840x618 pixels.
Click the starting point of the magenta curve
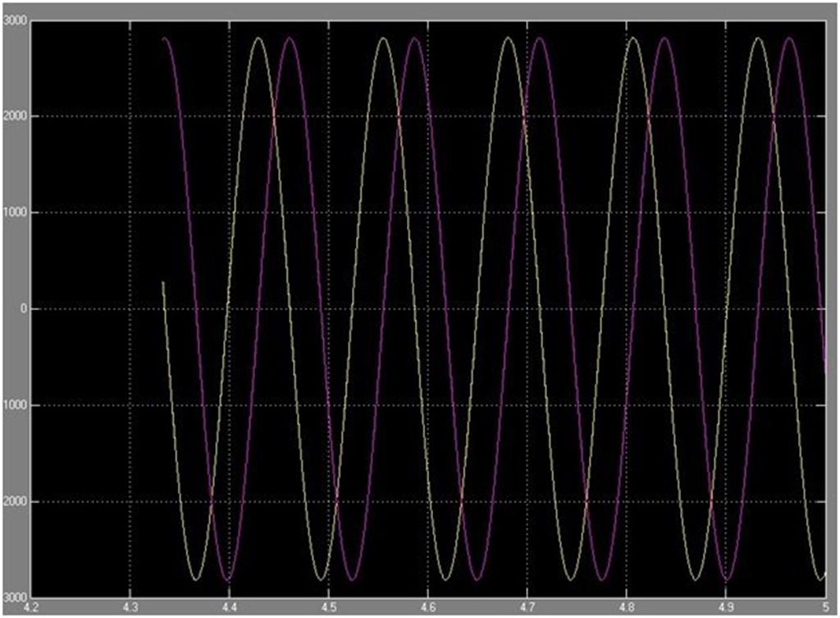click(163, 38)
